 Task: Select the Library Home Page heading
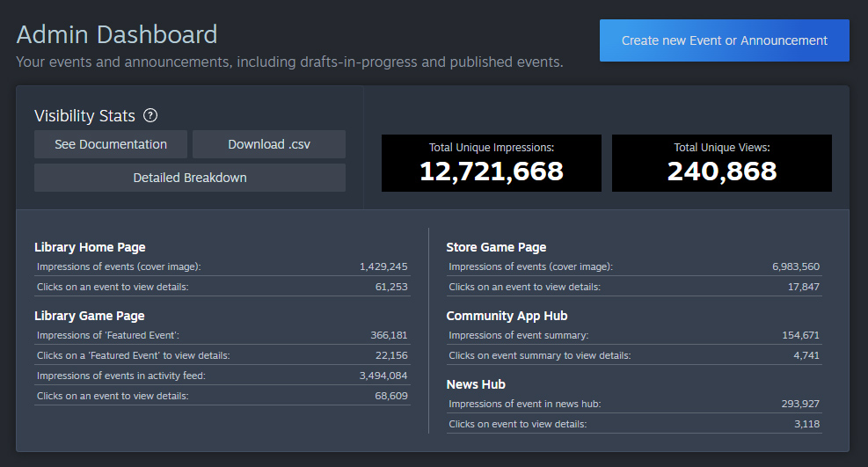tap(90, 247)
